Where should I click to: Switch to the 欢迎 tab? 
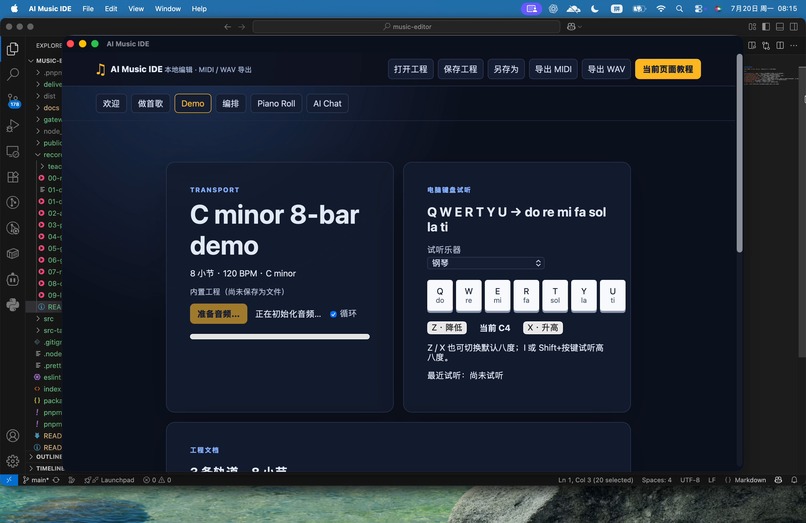(111, 103)
